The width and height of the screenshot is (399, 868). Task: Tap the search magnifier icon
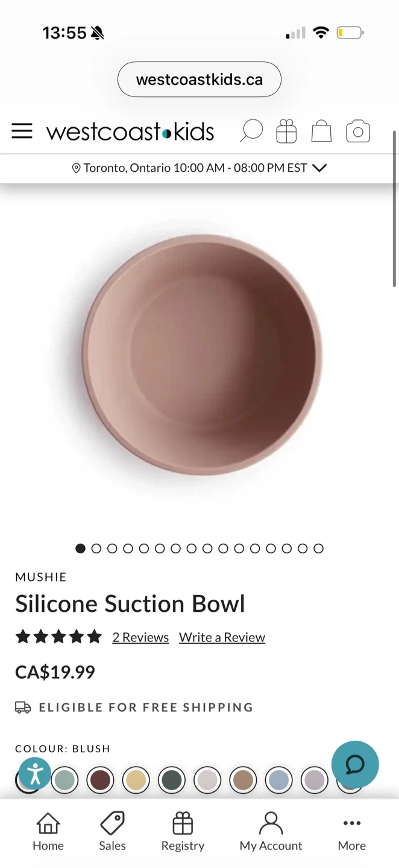pyautogui.click(x=251, y=131)
